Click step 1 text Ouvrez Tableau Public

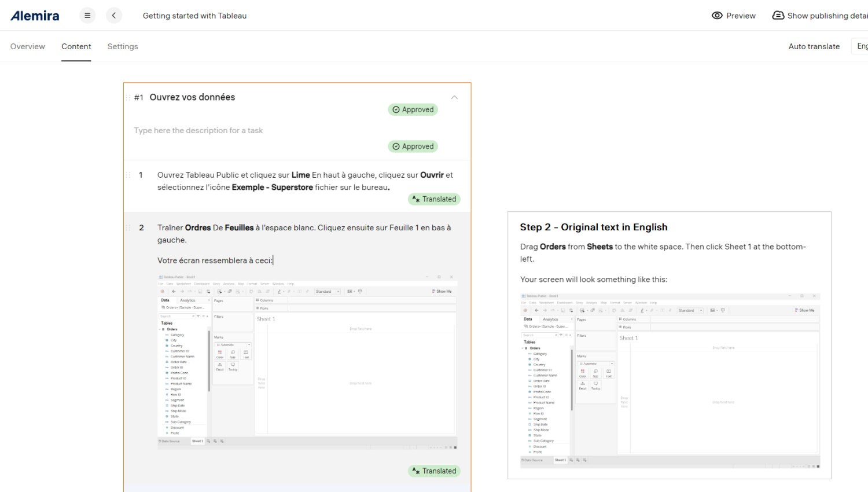pos(305,181)
